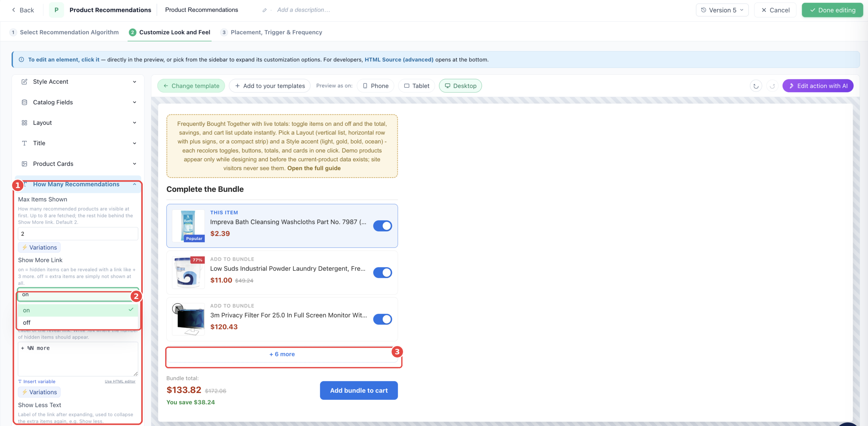Click the redo circular arrow icon
Image resolution: width=868 pixels, height=426 pixels.
772,86
